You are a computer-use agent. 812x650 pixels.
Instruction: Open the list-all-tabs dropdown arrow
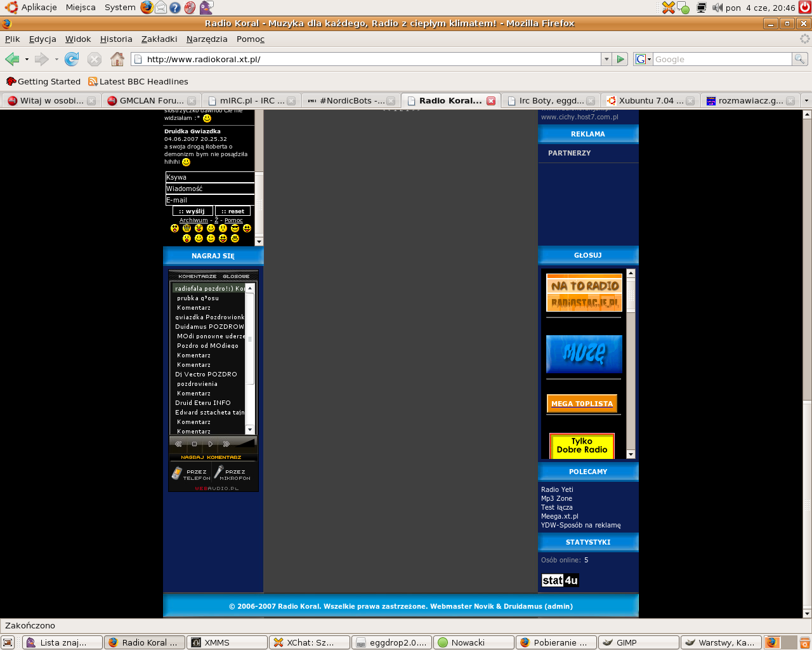[806, 100]
